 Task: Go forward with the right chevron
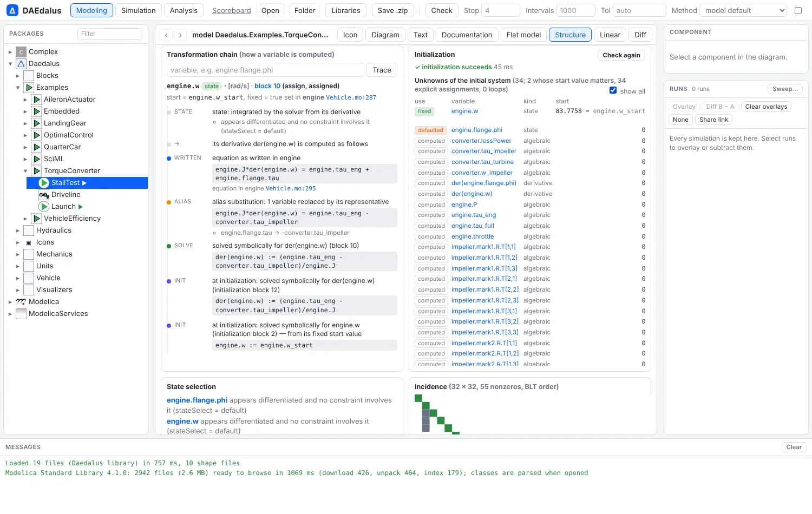pos(180,35)
